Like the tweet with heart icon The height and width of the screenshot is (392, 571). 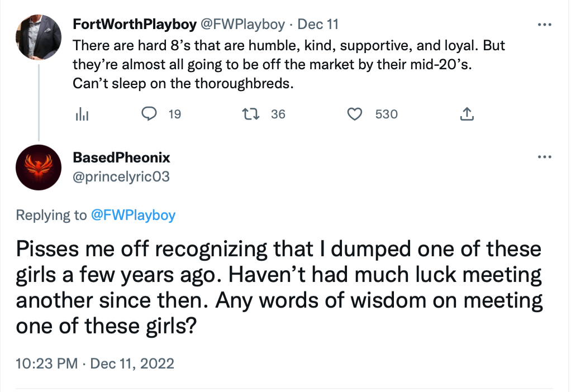tap(355, 114)
